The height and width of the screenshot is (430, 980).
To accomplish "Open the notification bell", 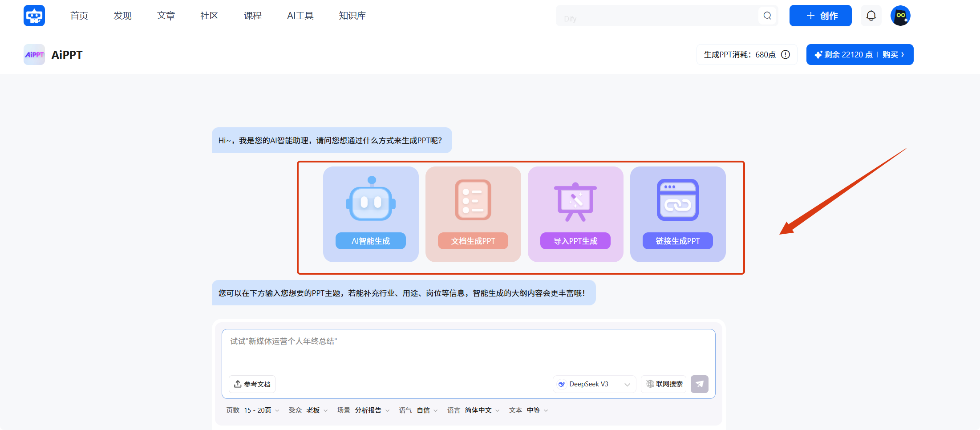I will pyautogui.click(x=871, y=15).
